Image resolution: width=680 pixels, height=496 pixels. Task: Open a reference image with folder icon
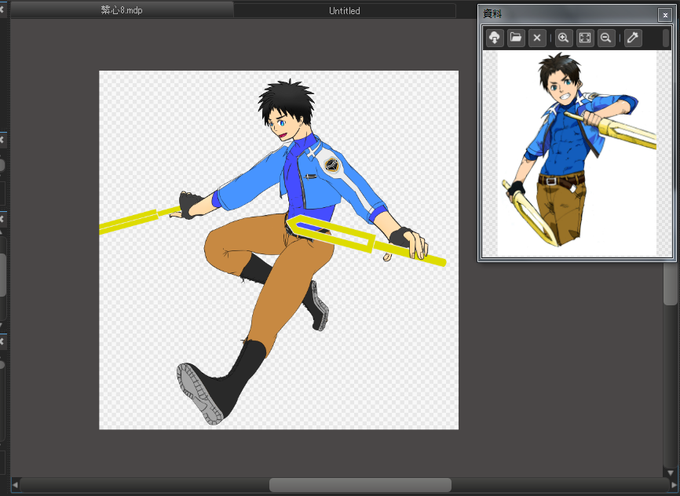click(x=516, y=38)
